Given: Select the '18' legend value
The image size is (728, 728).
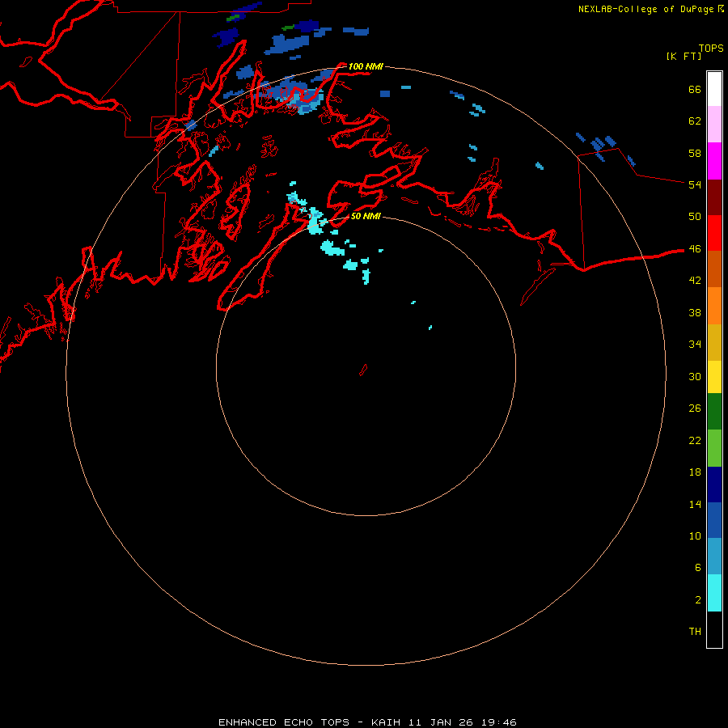Looking at the screenshot, I should [x=695, y=472].
